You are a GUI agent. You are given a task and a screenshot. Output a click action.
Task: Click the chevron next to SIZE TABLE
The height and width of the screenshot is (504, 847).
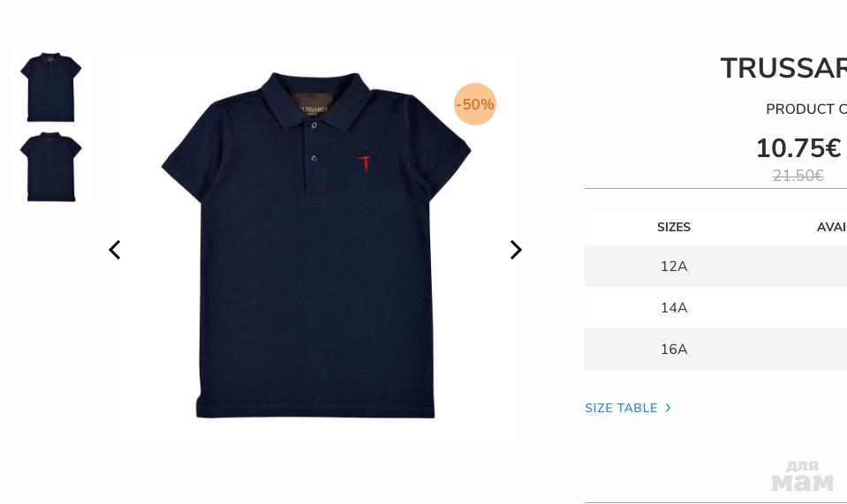click(669, 408)
